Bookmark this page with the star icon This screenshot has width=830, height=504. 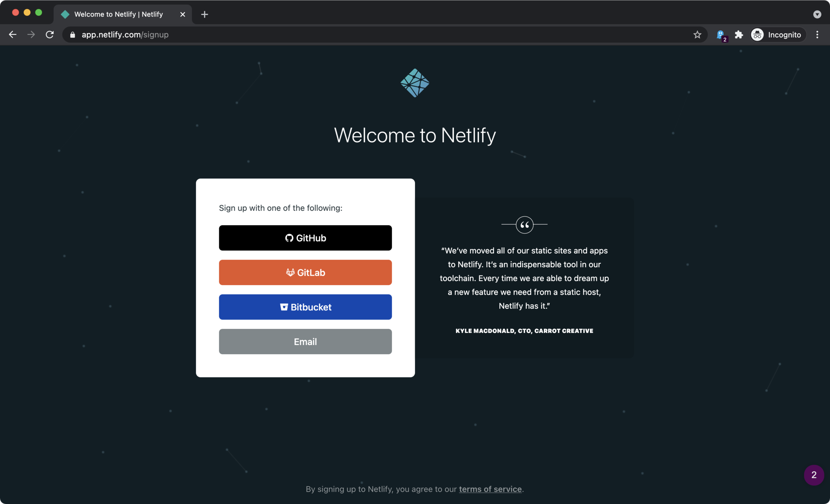(x=697, y=35)
